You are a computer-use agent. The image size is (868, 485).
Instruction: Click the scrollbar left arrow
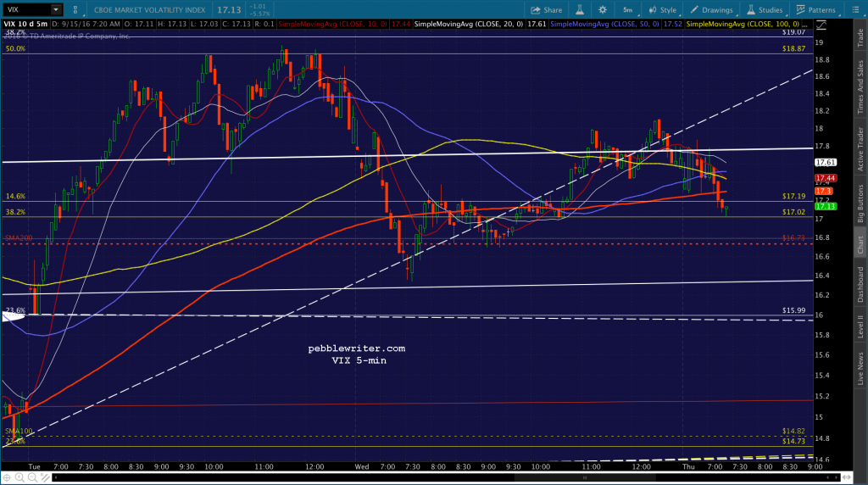(55, 477)
